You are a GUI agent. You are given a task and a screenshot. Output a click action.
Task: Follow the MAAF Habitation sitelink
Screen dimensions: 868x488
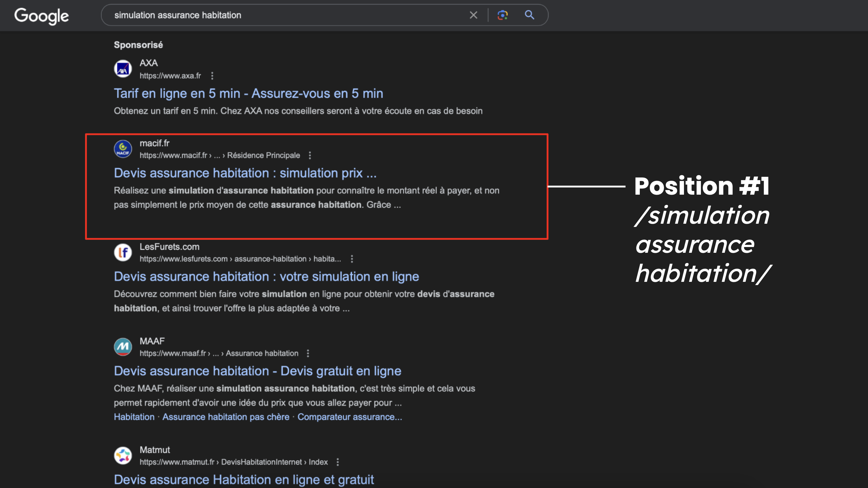tap(134, 417)
